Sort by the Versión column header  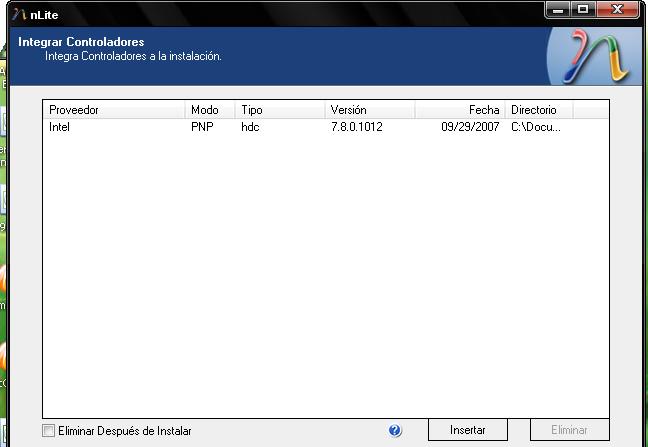pos(370,110)
